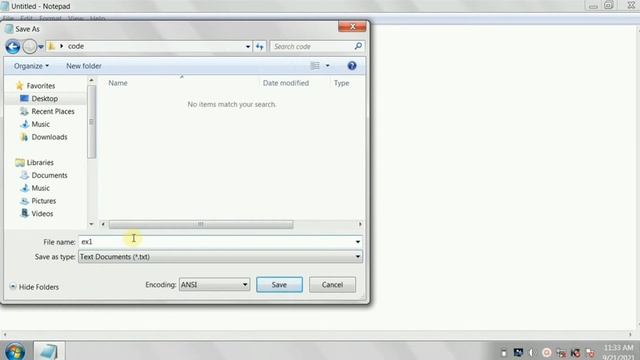This screenshot has height=360, width=640.
Task: Open the view options dropdown arrow
Action: click(x=327, y=66)
